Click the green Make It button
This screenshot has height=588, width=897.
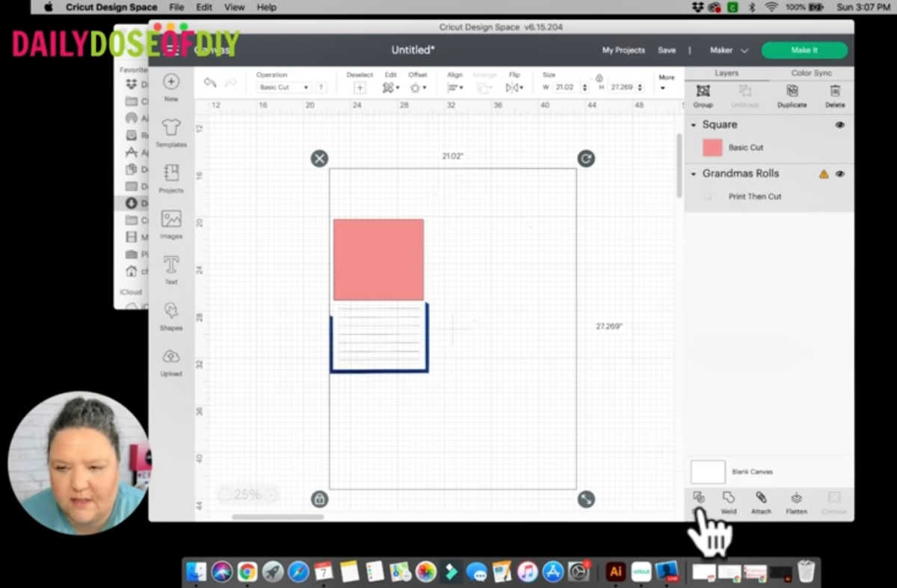coord(804,50)
